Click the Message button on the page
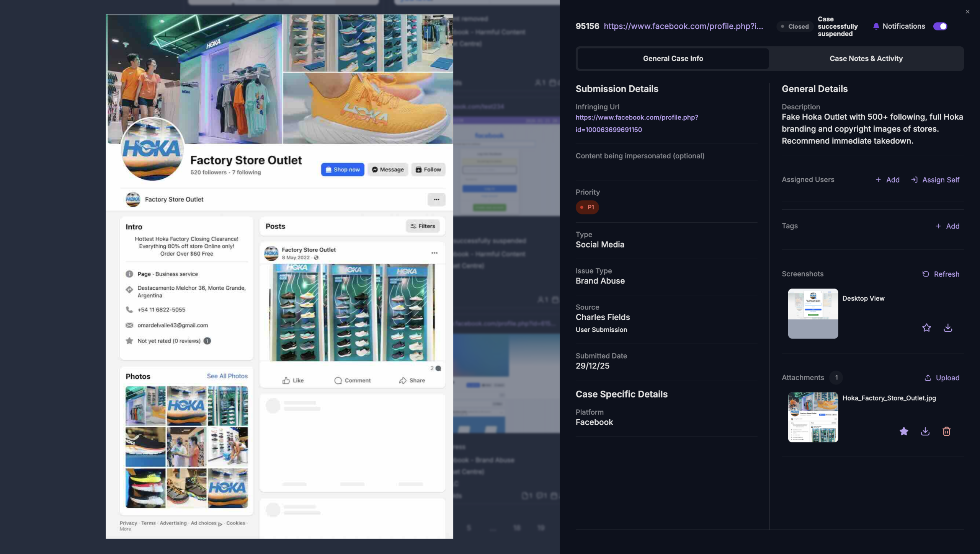The image size is (980, 554). (x=387, y=169)
